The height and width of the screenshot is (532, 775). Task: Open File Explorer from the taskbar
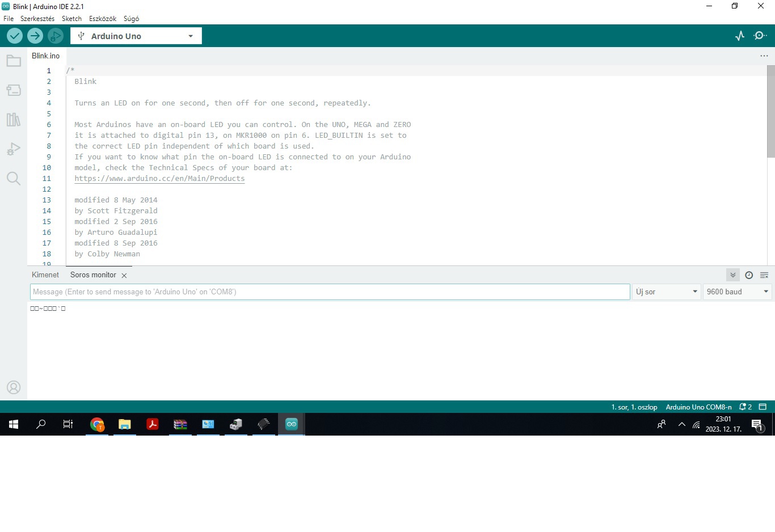coord(125,424)
